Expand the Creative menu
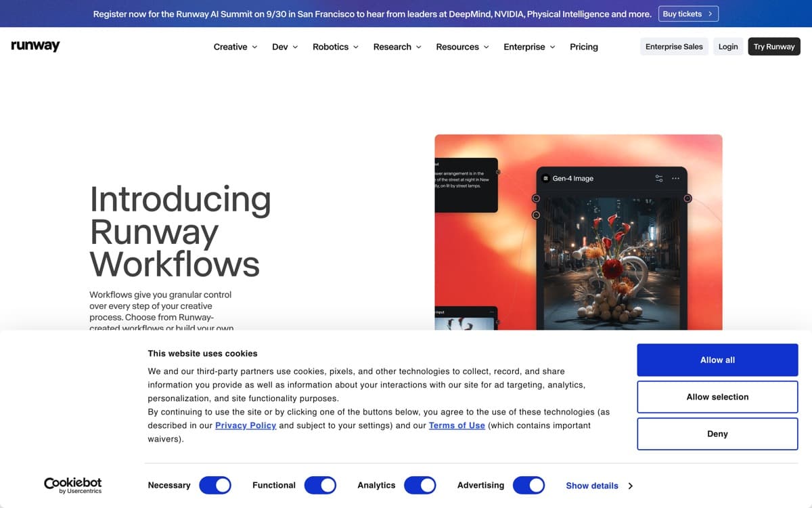 coord(235,47)
